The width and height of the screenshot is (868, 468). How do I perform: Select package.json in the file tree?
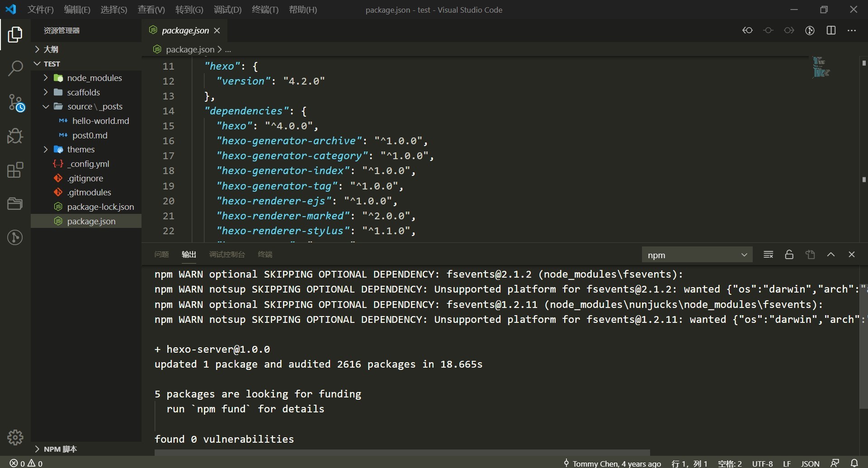click(x=86, y=221)
